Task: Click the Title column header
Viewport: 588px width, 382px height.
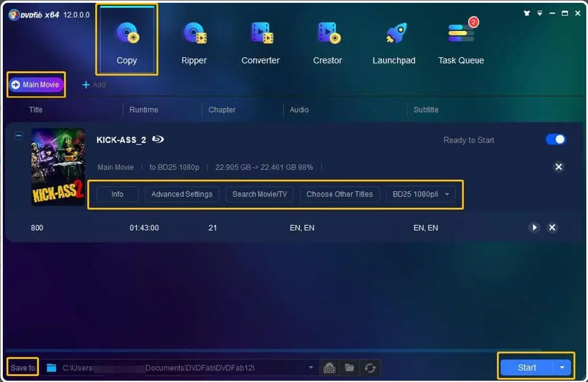Action: pos(36,110)
